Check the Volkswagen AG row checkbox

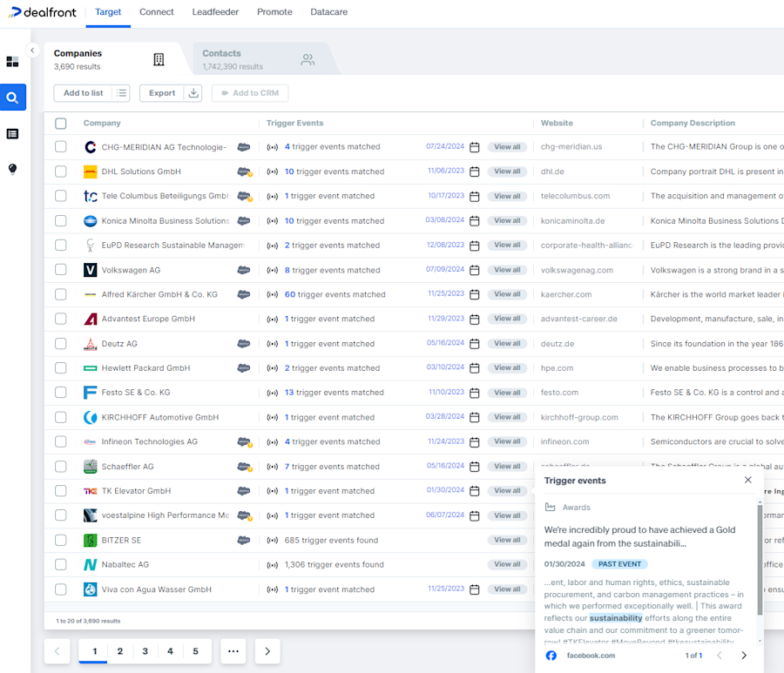[61, 270]
